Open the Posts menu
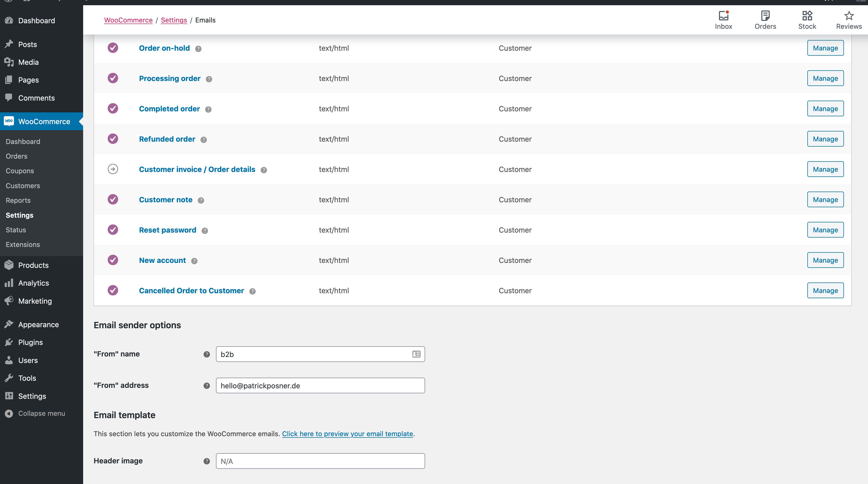Image resolution: width=868 pixels, height=484 pixels. (x=42, y=44)
